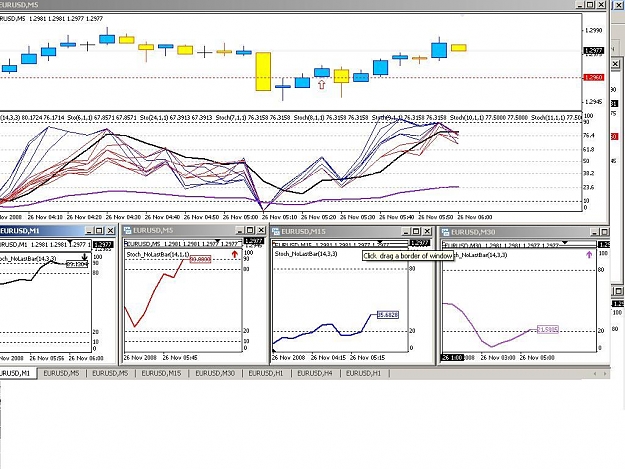Viewport: 625px width, 469px height.
Task: Select the red up arrow in the M5 stochastic sub-window
Action: pyautogui.click(x=234, y=254)
